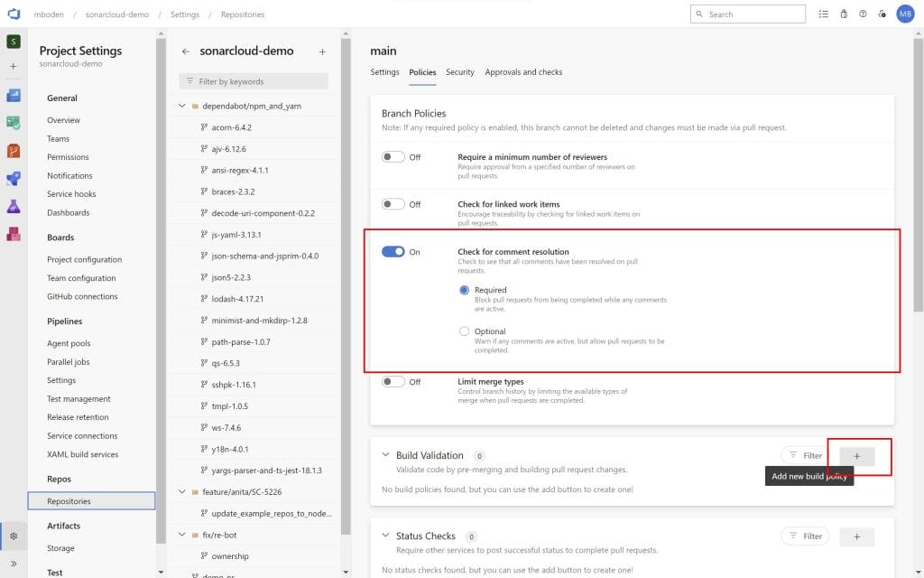
Task: Turn off Check for comment resolution toggle
Action: 393,252
